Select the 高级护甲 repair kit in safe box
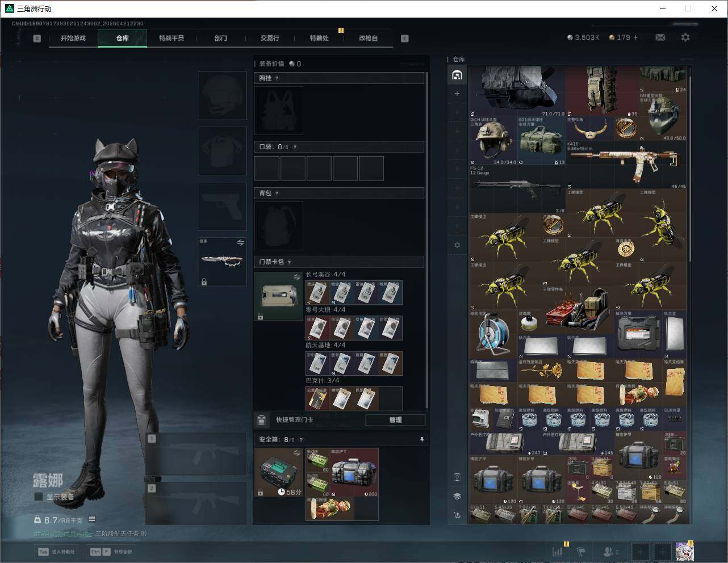The width and height of the screenshot is (728, 563). pos(354,472)
